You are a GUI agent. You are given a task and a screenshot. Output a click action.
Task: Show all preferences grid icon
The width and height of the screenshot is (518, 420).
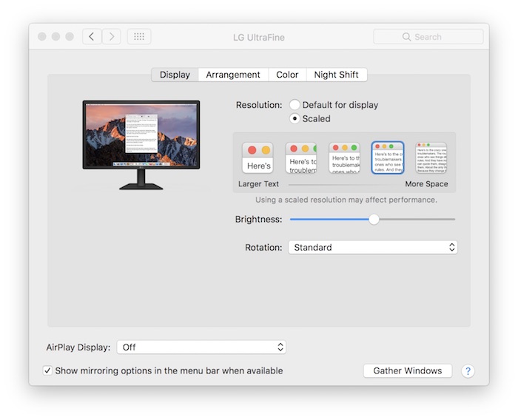139,37
